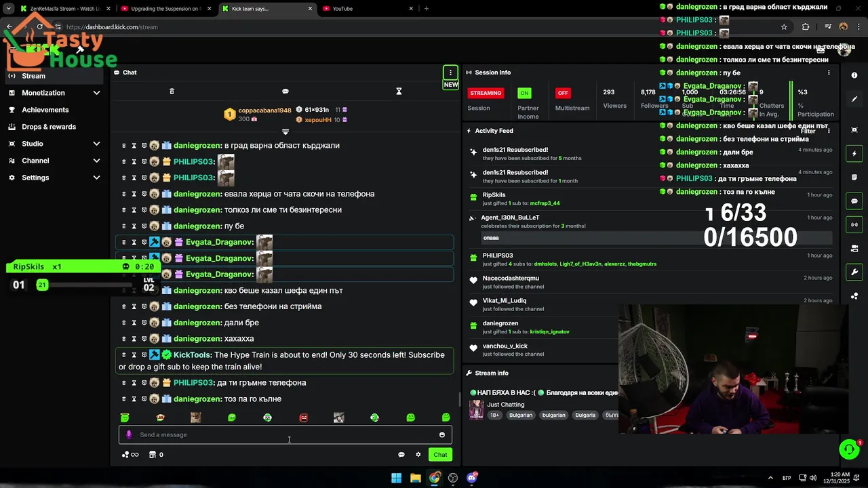Open the Chat panel three-dot menu

tap(450, 73)
